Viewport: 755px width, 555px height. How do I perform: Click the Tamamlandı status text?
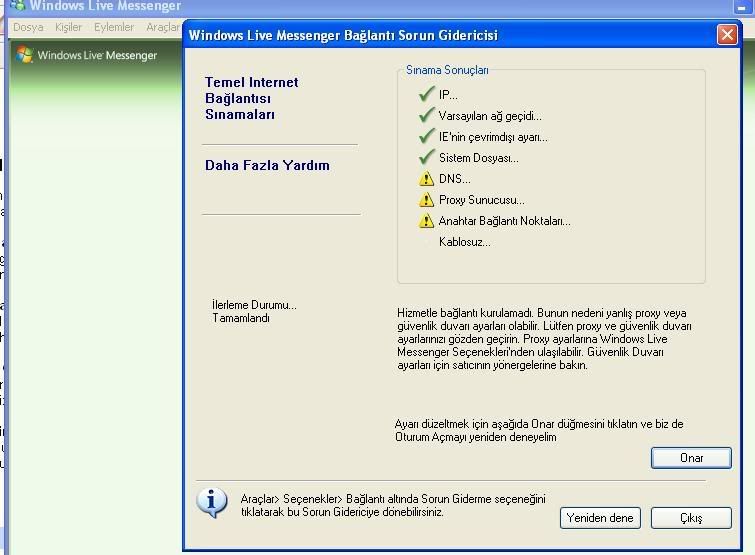click(x=241, y=318)
